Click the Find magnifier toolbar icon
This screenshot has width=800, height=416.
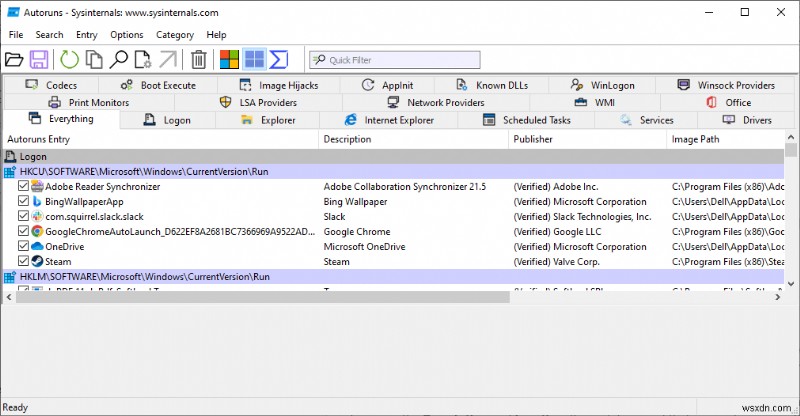119,60
